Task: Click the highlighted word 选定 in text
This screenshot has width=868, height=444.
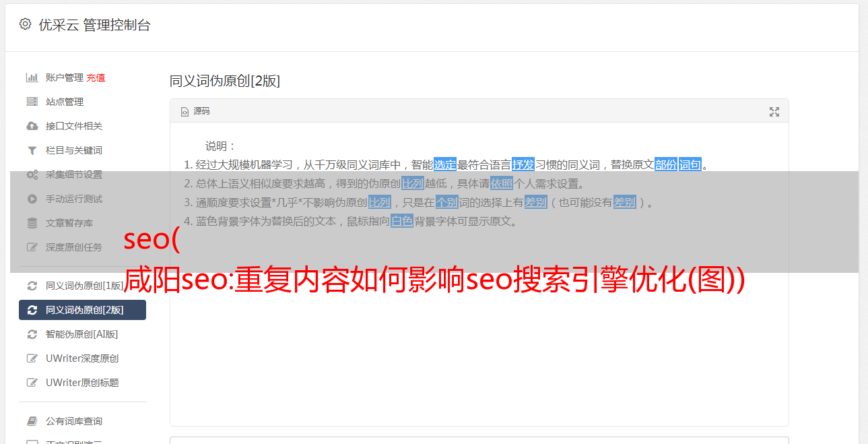Action: (445, 164)
